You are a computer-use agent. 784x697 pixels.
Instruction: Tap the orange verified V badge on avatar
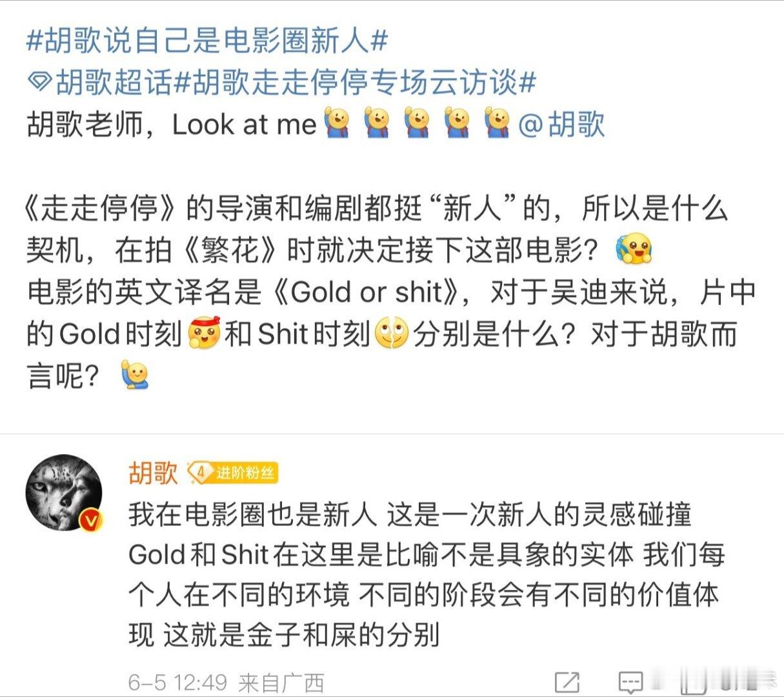(x=91, y=519)
